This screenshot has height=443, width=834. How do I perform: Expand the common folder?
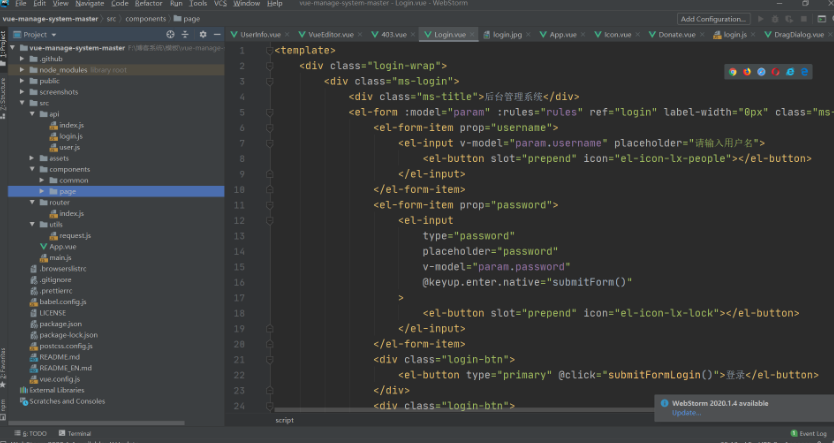click(x=42, y=180)
